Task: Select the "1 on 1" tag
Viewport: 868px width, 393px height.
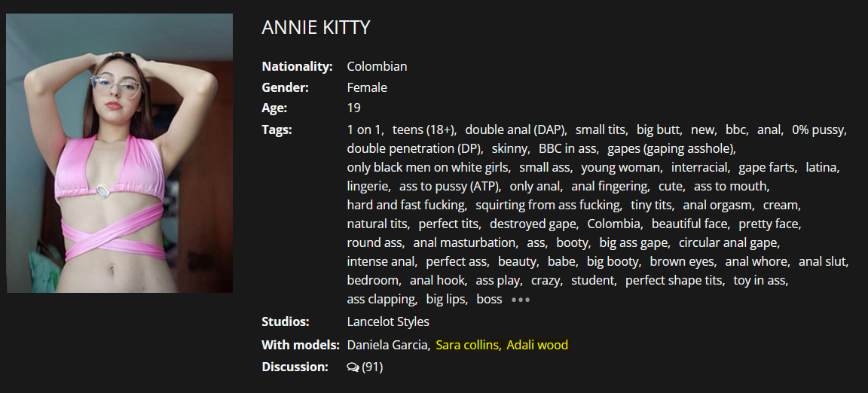Action: coord(365,129)
